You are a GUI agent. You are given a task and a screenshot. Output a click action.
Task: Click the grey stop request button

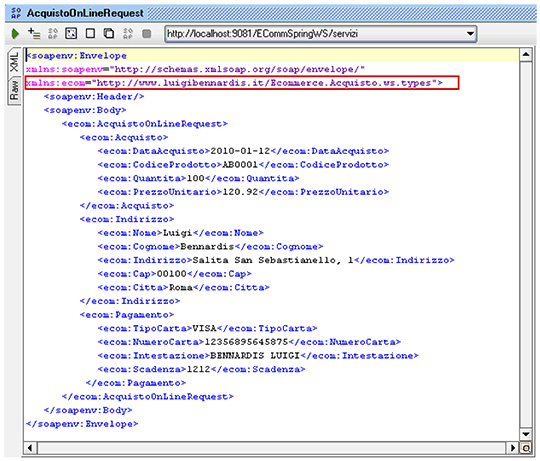pos(147,34)
